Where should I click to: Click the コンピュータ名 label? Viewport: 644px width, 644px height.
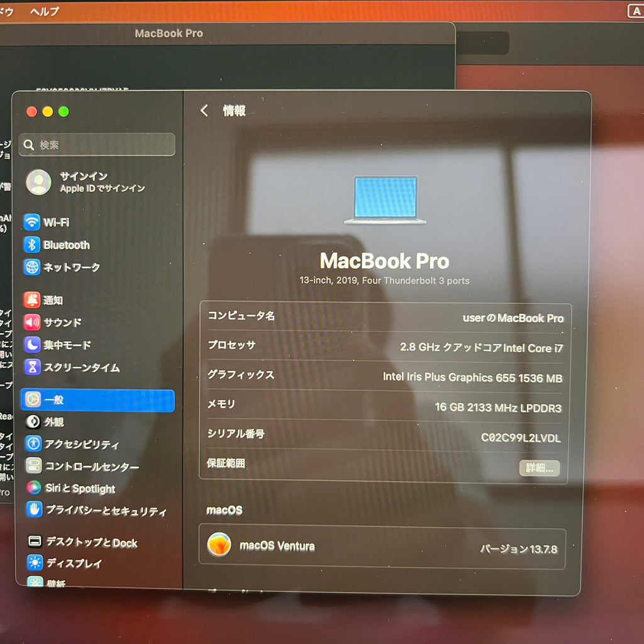241,316
